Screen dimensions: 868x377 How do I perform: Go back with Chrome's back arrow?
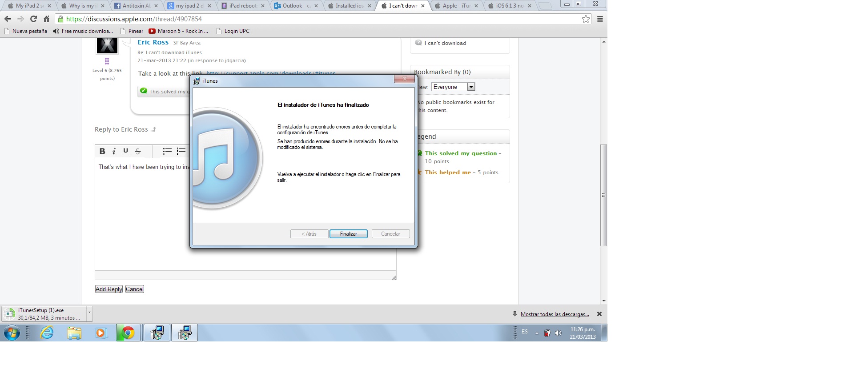point(8,19)
